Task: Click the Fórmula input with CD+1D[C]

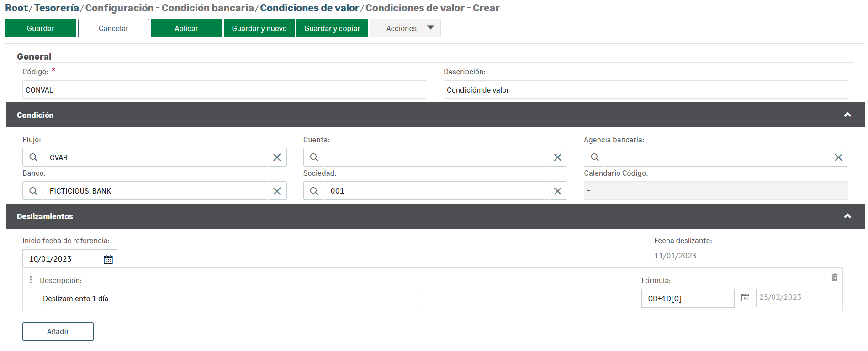Action: [x=688, y=299]
